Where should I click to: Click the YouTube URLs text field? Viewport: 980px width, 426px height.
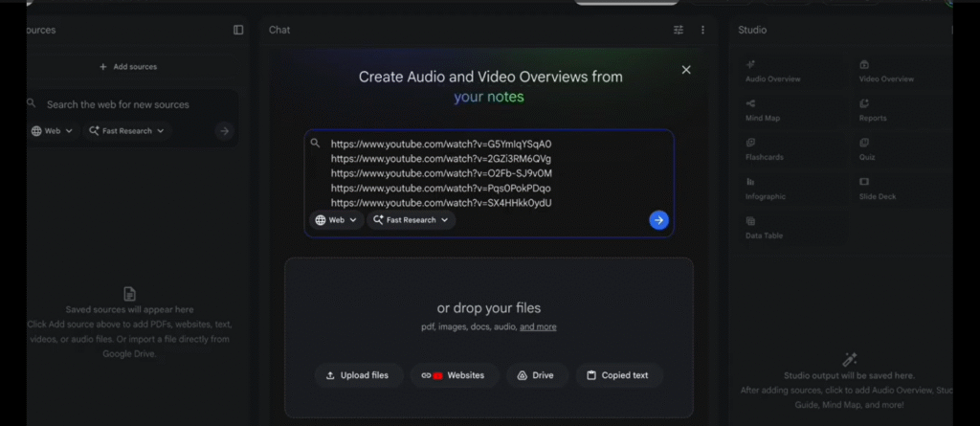[x=488, y=172]
